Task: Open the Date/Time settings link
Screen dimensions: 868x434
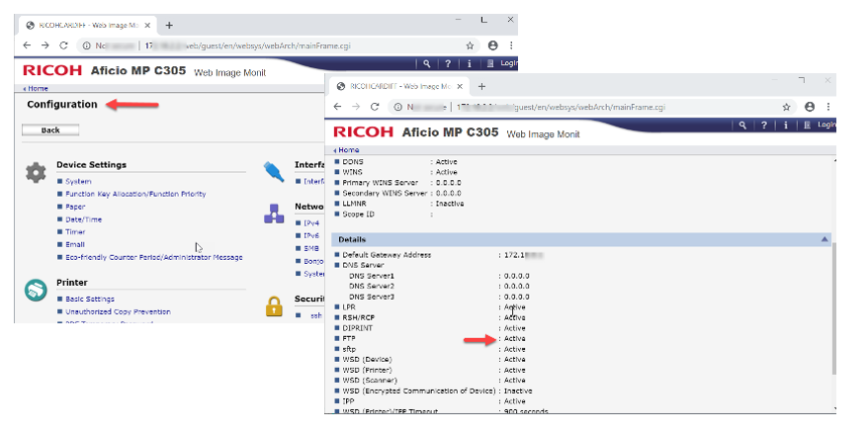Action: 84,219
